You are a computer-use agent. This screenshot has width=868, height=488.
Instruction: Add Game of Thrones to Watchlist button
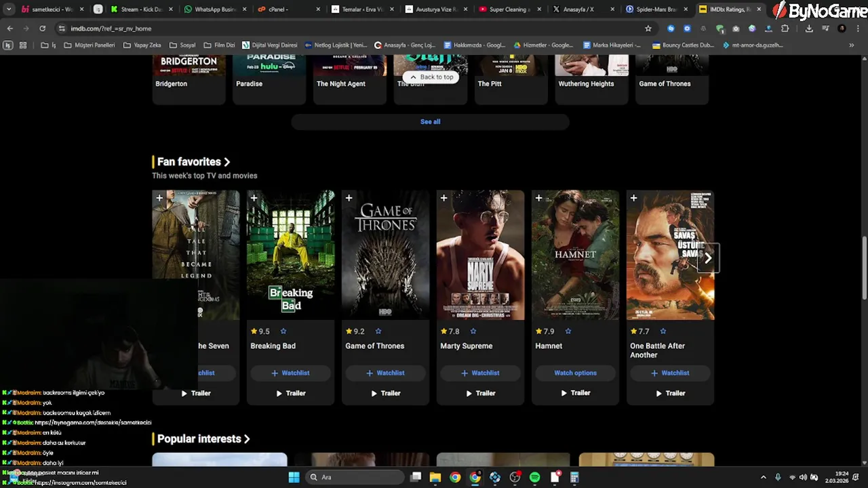[x=385, y=373]
